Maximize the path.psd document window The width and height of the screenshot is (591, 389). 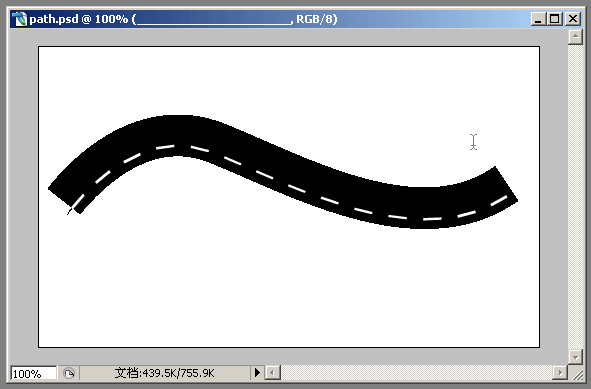[x=555, y=19]
